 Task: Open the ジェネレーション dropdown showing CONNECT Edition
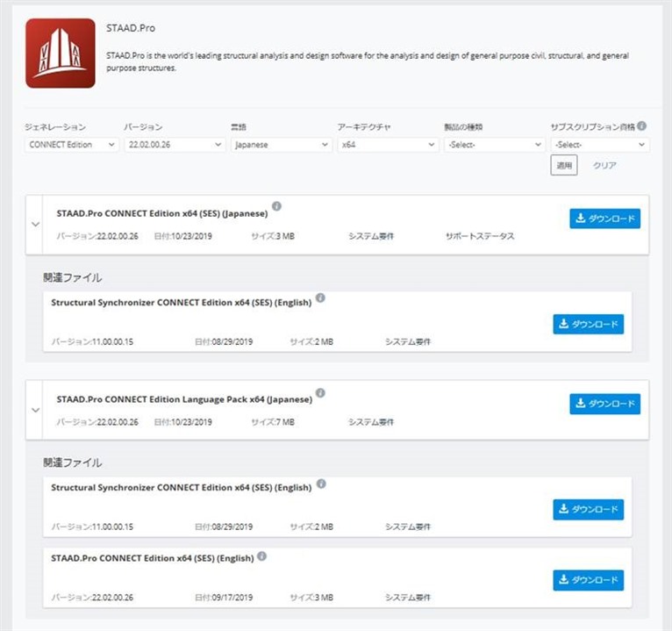(72, 145)
